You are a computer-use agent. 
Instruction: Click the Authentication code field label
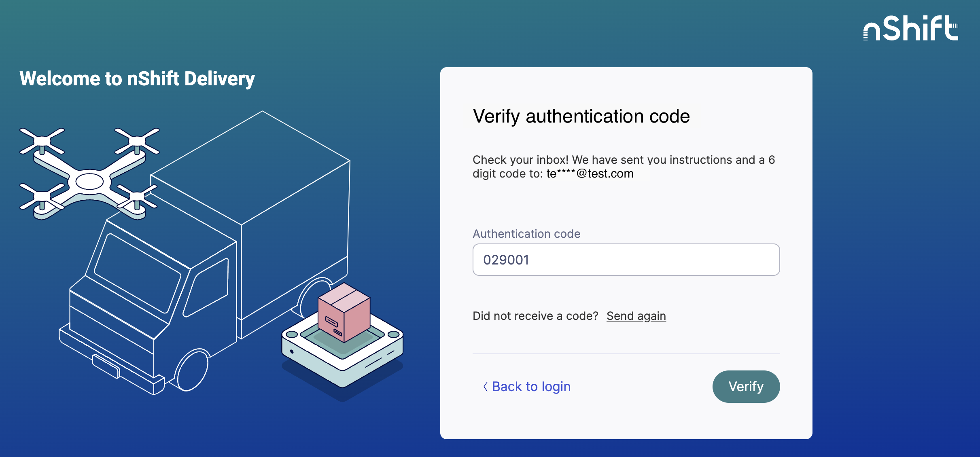[x=526, y=234]
